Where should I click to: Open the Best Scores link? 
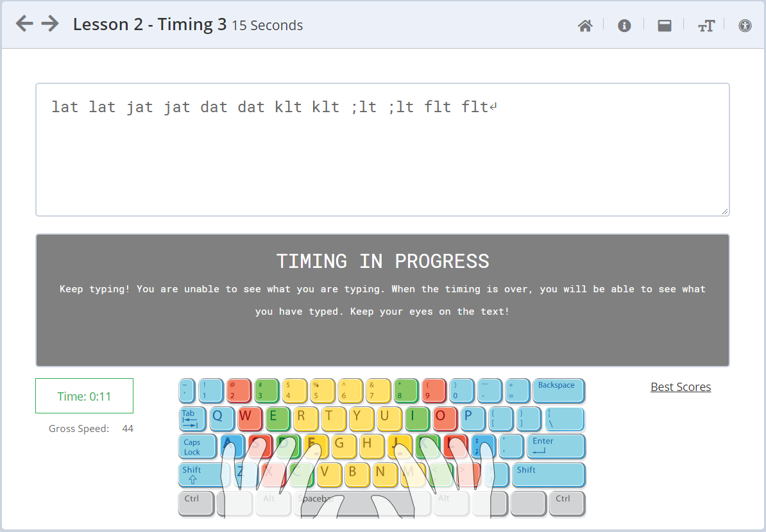[x=681, y=387]
